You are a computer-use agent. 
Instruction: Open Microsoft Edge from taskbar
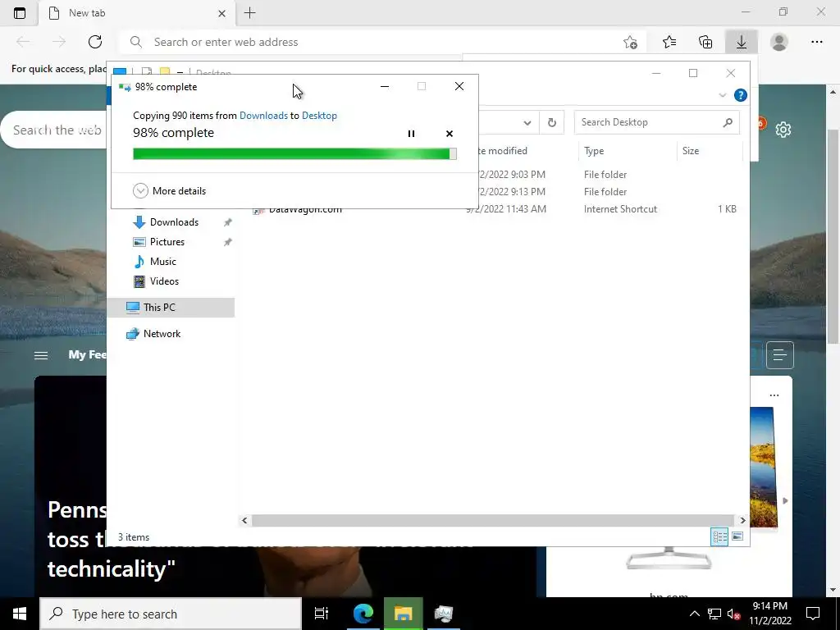(x=363, y=614)
